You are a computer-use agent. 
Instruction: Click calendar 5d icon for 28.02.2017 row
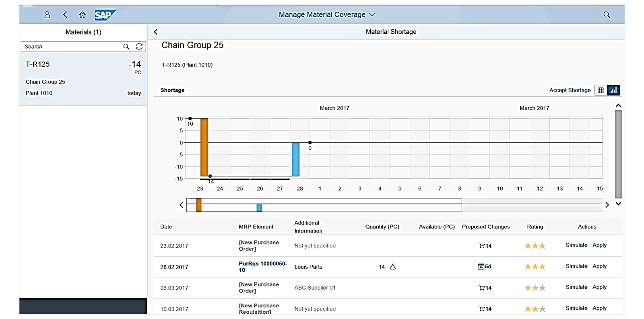pyautogui.click(x=484, y=266)
